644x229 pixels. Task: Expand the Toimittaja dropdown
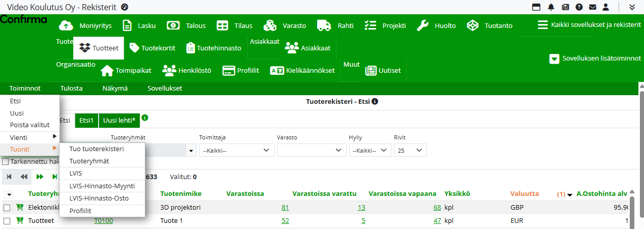coord(236,150)
